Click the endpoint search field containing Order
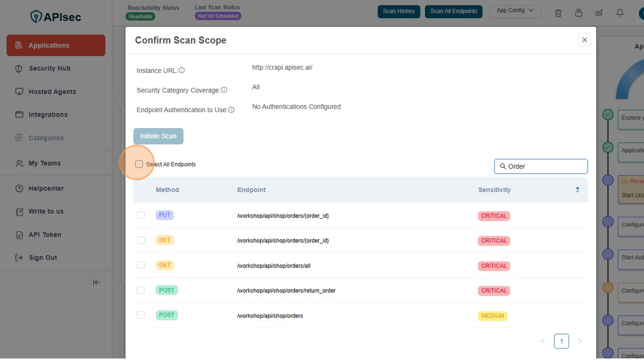The height and width of the screenshot is (362, 644). tap(545, 166)
